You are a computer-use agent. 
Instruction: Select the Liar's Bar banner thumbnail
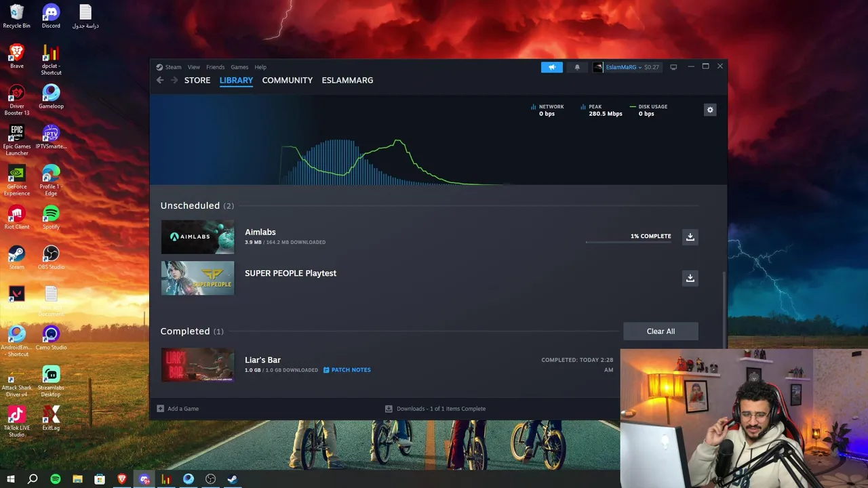click(197, 365)
